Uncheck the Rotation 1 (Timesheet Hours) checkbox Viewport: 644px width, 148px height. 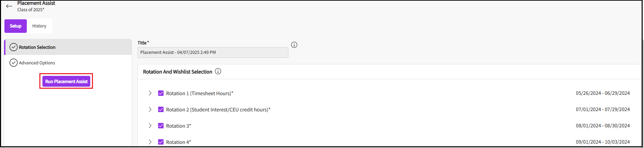tap(161, 93)
